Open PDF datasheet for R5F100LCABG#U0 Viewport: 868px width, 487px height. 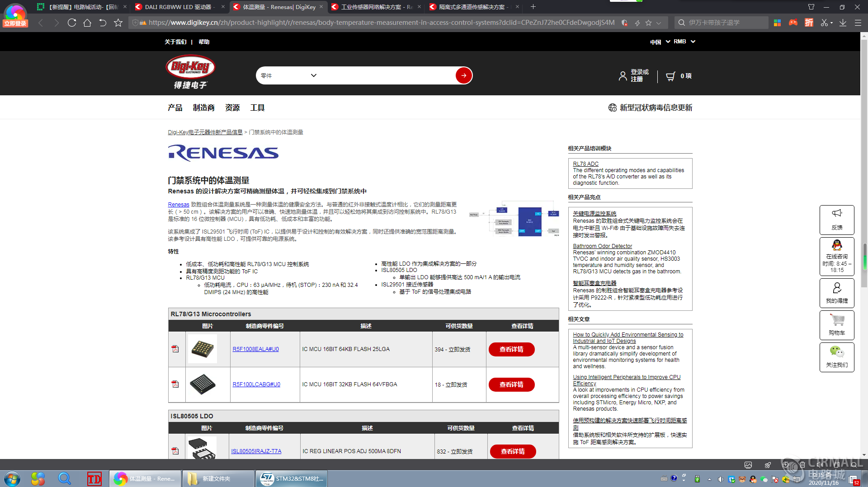click(x=175, y=384)
